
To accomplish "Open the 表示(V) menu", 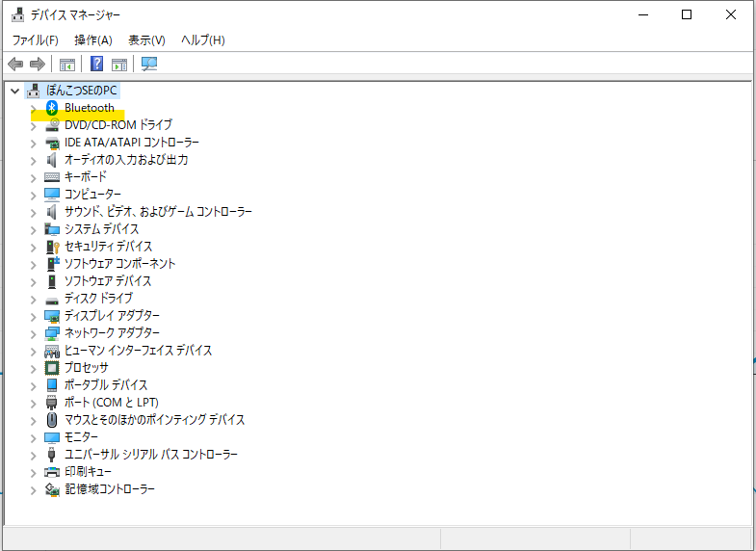I will (146, 40).
